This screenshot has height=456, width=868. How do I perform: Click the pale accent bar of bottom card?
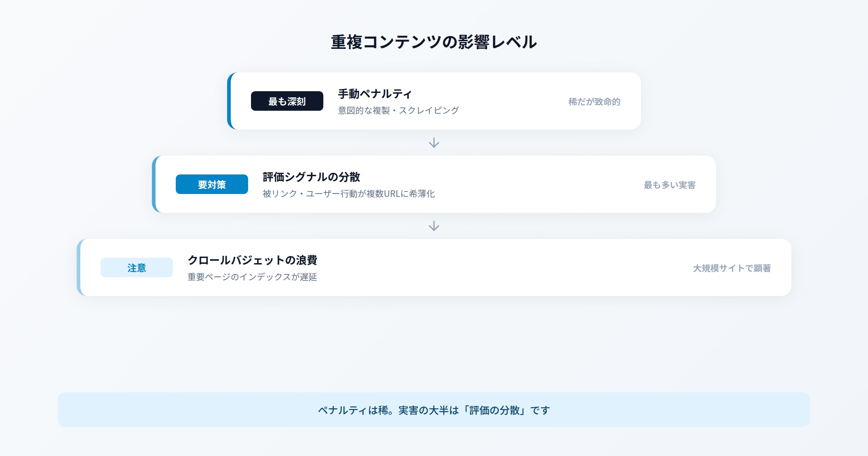pos(78,267)
